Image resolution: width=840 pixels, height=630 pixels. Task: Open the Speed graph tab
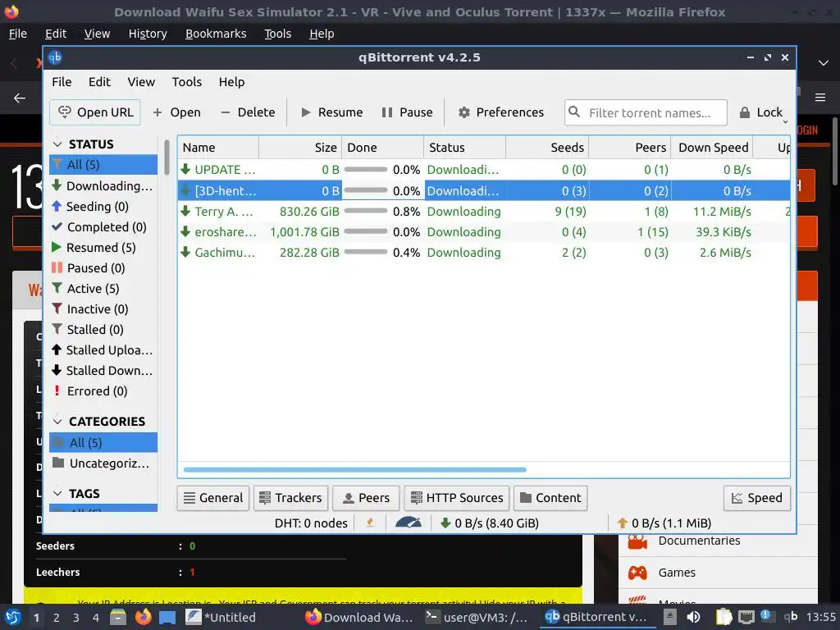click(x=757, y=498)
